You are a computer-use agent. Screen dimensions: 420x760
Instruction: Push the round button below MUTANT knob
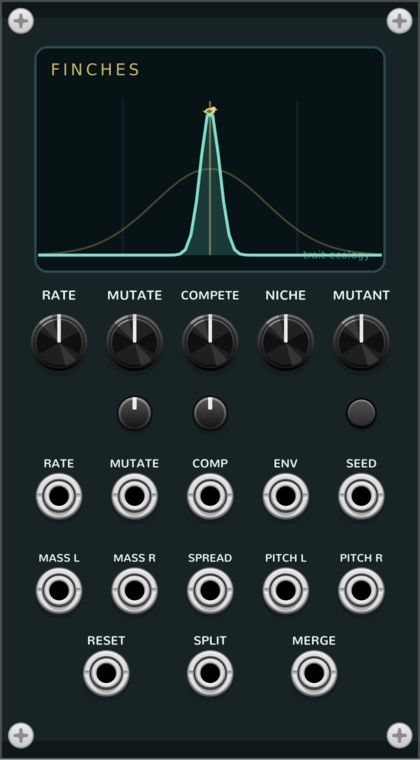tap(361, 413)
